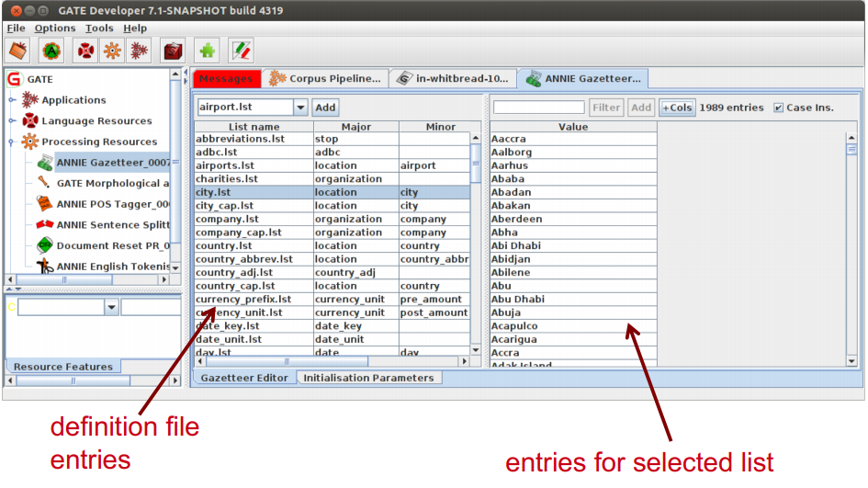Click the entry filter text field
The width and height of the screenshot is (868, 488).
coord(538,108)
